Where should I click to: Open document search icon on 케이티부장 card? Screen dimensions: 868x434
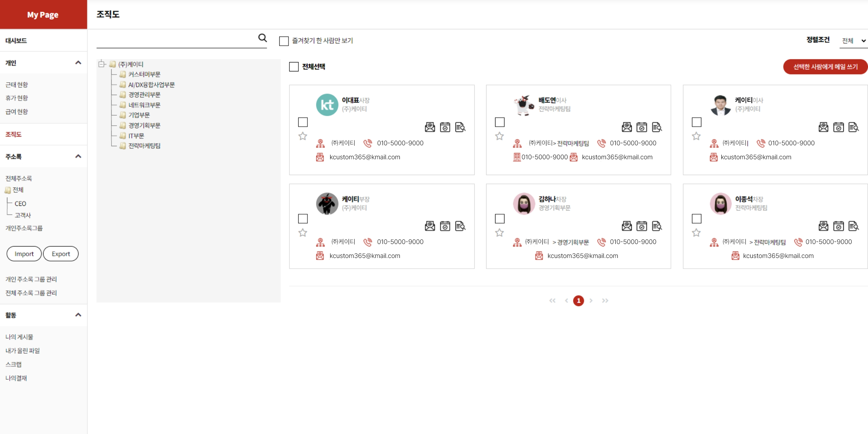[x=460, y=226]
